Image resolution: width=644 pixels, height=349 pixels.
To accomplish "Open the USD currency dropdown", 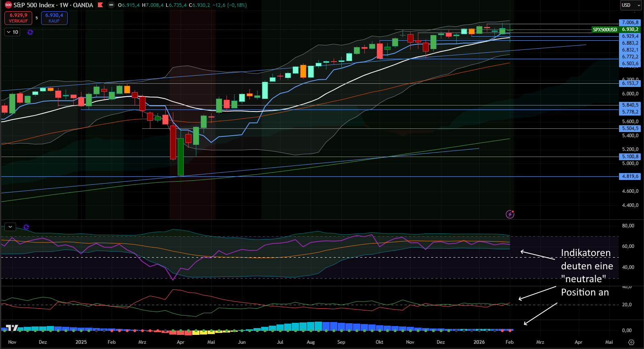I will pyautogui.click(x=630, y=5).
